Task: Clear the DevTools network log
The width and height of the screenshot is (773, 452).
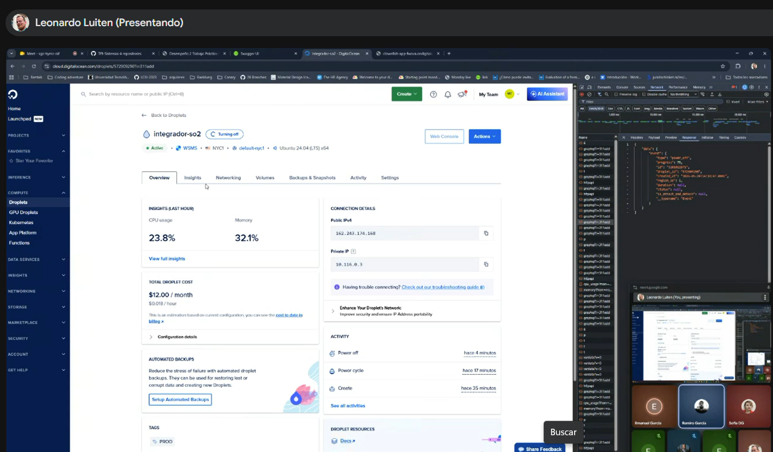Action: 589,94
